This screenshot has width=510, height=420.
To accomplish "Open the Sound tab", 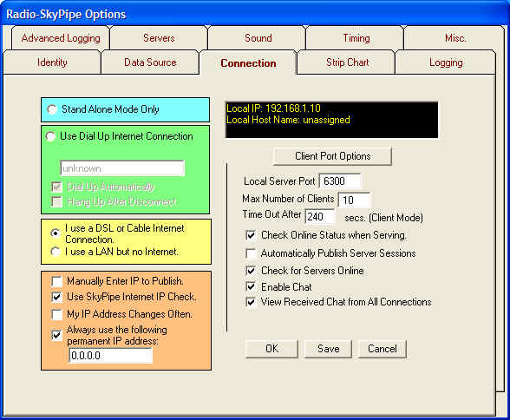I will pos(258,38).
